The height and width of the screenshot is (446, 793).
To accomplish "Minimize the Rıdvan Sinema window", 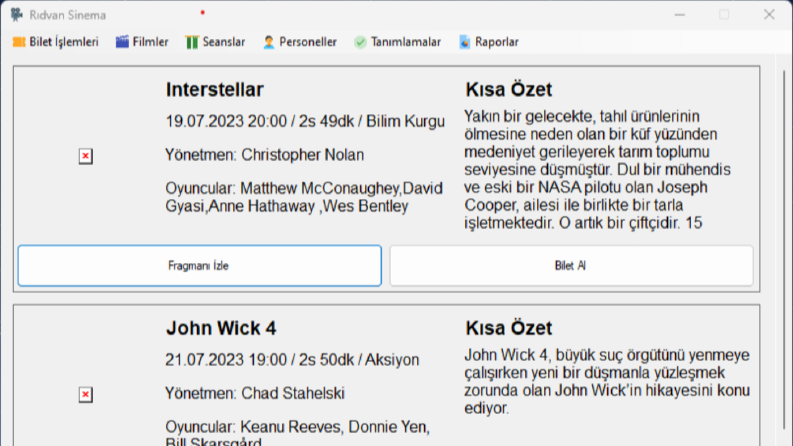I will tap(680, 15).
